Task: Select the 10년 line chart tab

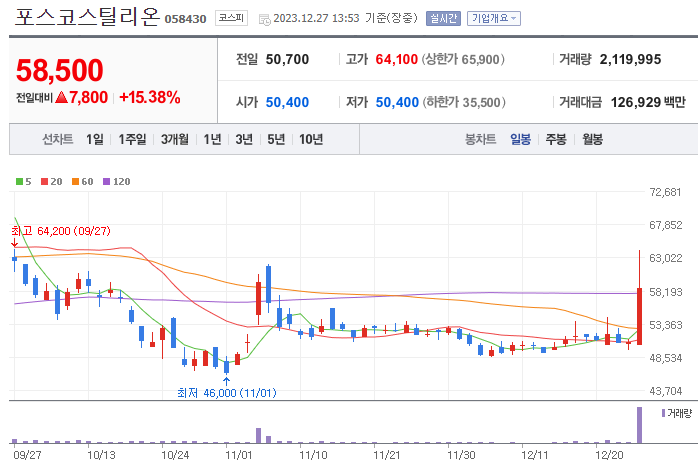Action: click(x=311, y=139)
